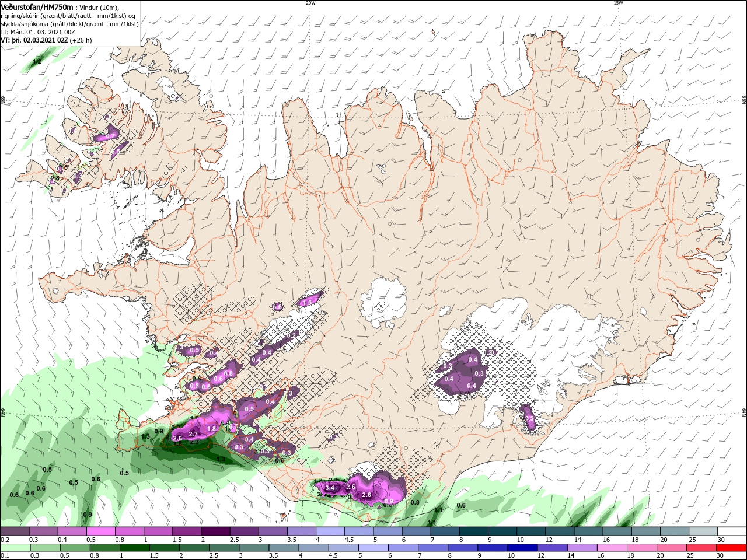The width and height of the screenshot is (747, 560).
Task: Select the 'slydda/snjókoma' legend description line
Action: 70,24
